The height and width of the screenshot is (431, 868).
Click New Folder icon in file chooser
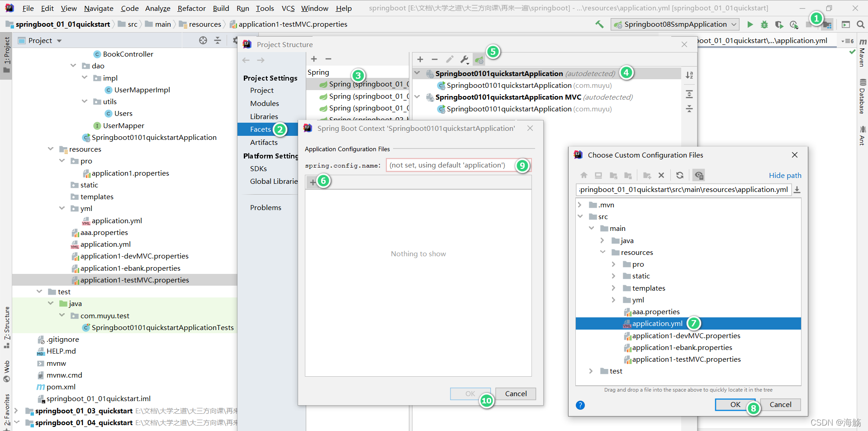[647, 175]
